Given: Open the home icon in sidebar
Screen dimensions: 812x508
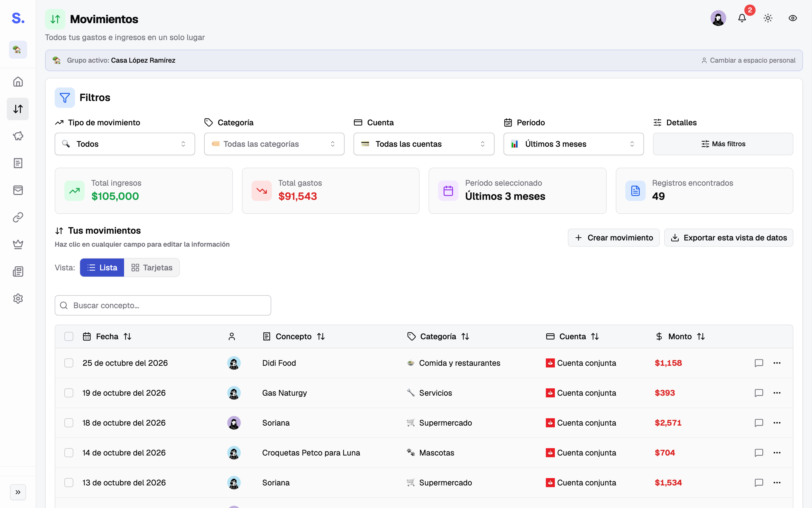Looking at the screenshot, I should [x=18, y=82].
